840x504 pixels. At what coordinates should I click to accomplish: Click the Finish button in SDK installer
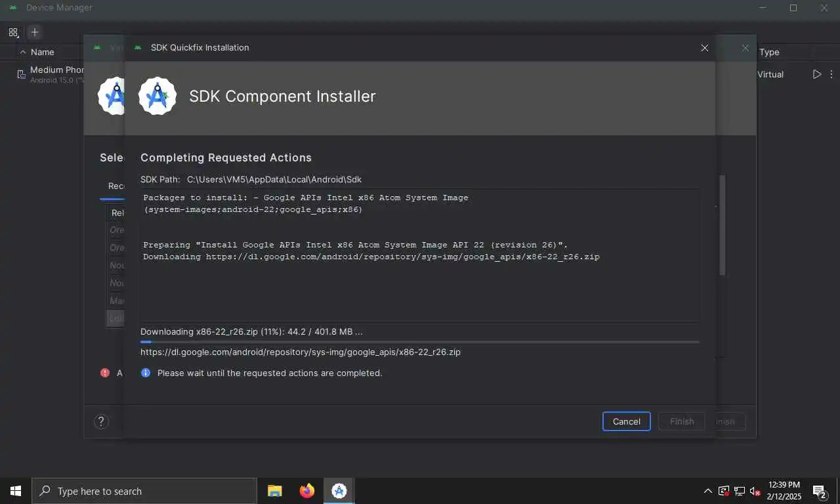[682, 421]
